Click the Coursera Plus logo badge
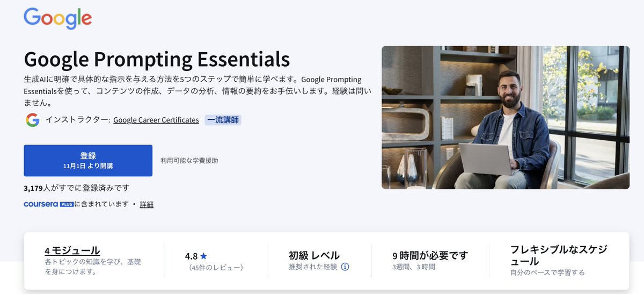 click(48, 204)
